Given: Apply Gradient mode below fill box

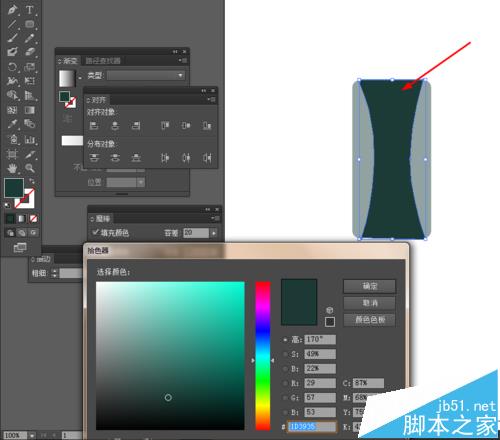Looking at the screenshot, I should [22, 219].
